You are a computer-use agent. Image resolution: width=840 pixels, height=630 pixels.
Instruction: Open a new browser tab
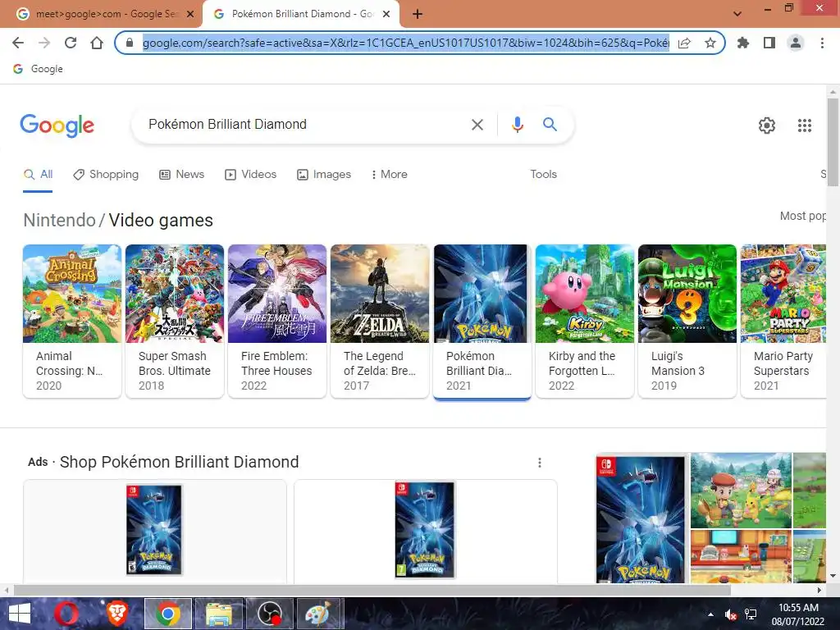[418, 14]
